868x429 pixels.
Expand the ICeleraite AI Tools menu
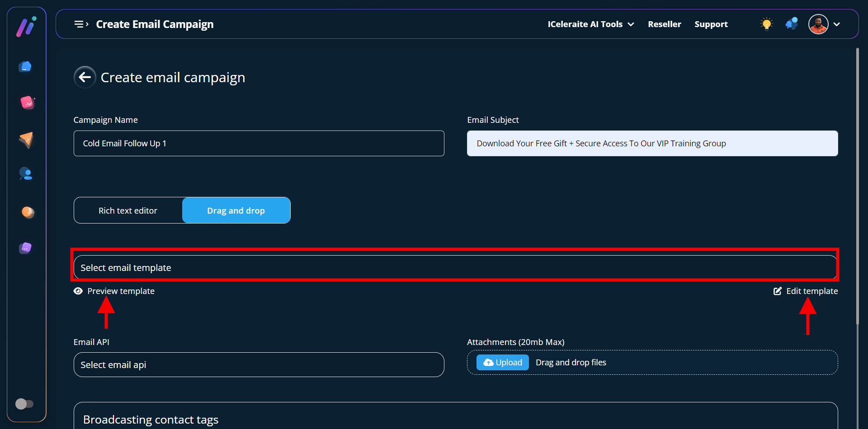point(590,24)
